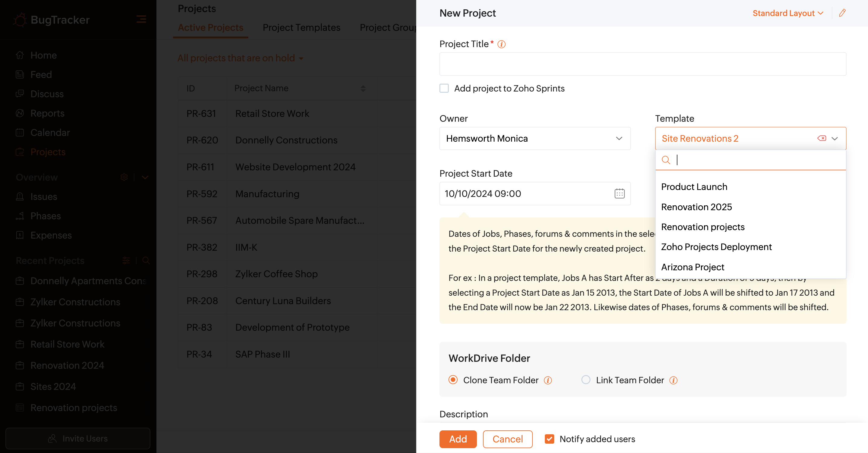Collapse the Template dropdown chevron

click(835, 139)
